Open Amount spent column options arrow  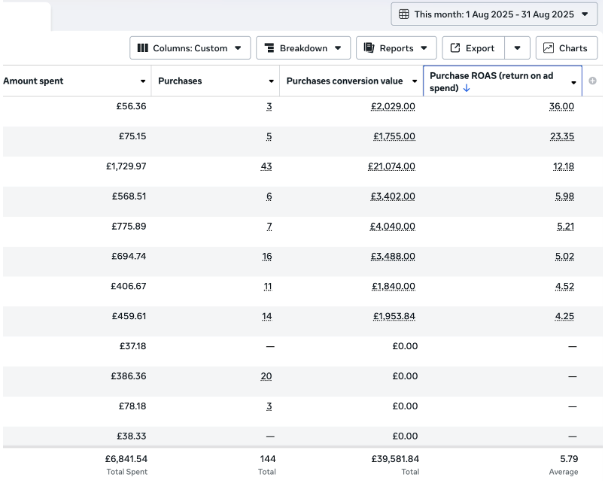click(143, 81)
